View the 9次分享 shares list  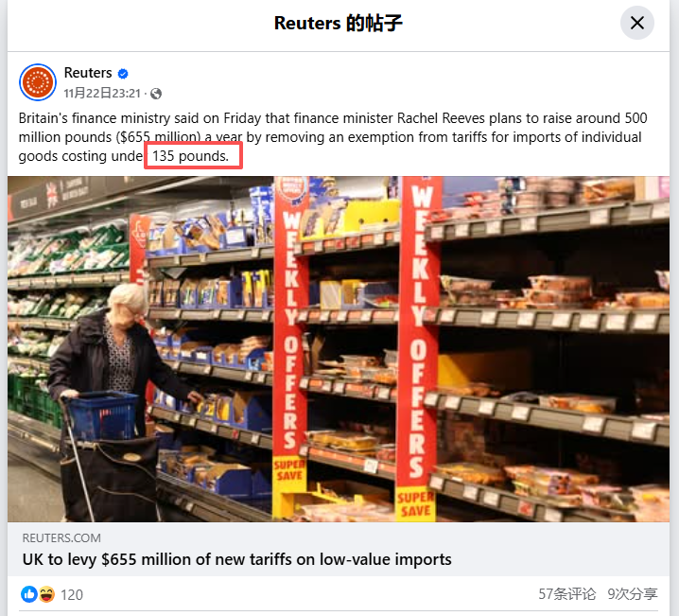(x=633, y=594)
